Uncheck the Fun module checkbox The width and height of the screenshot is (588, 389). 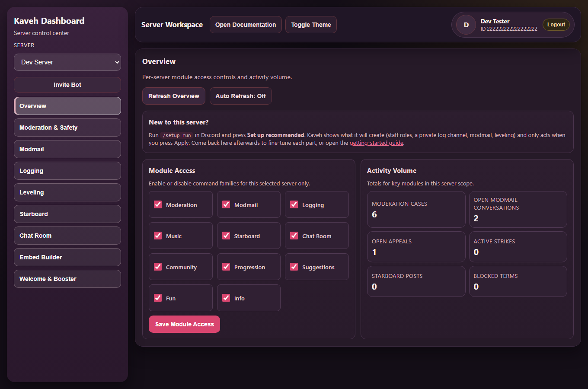[x=158, y=298]
